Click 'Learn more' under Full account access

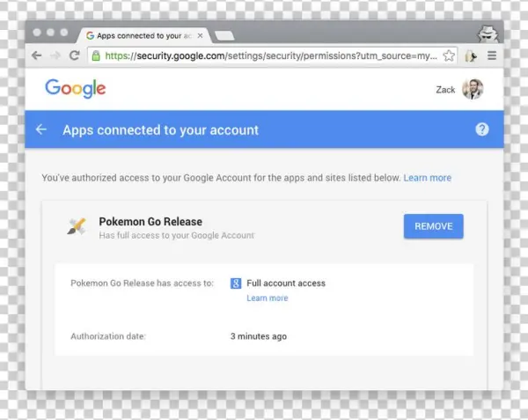(x=267, y=298)
